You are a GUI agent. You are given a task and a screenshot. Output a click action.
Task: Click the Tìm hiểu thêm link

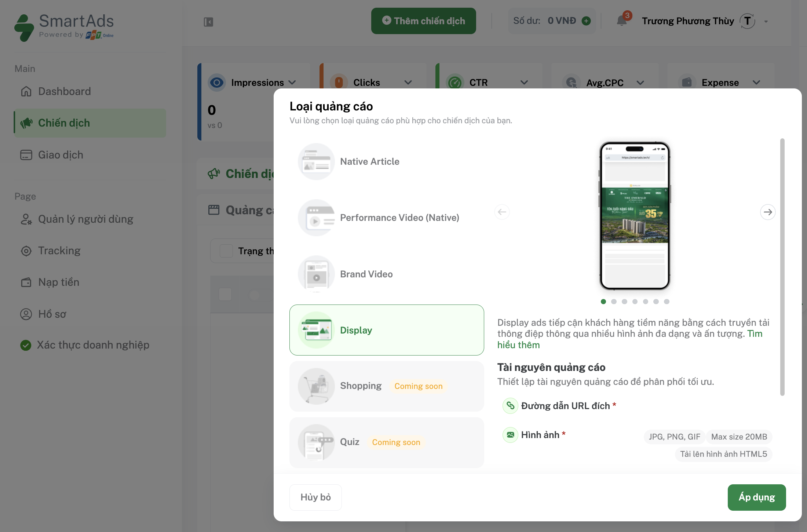coord(519,345)
